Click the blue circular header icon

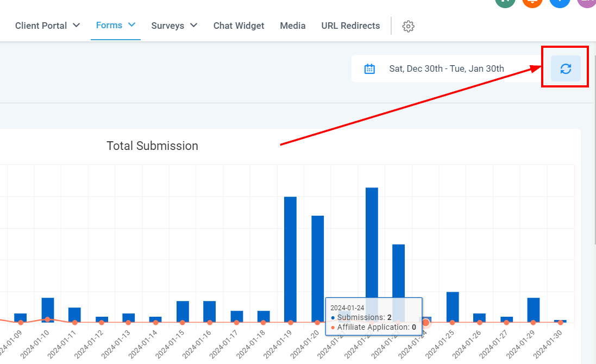(560, 2)
